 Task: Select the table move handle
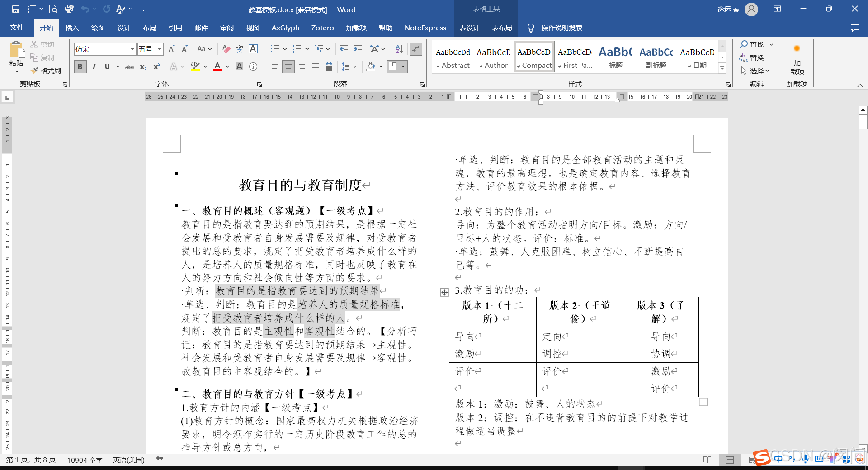click(444, 292)
